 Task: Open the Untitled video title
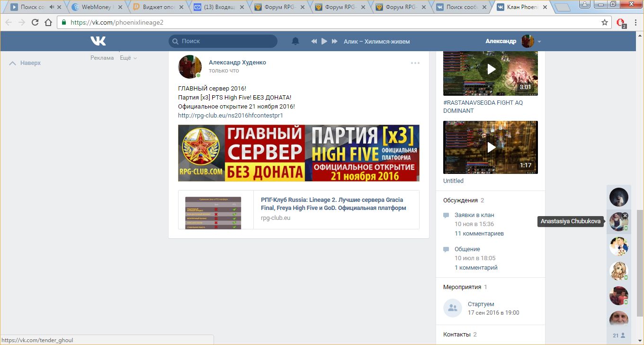(453, 181)
